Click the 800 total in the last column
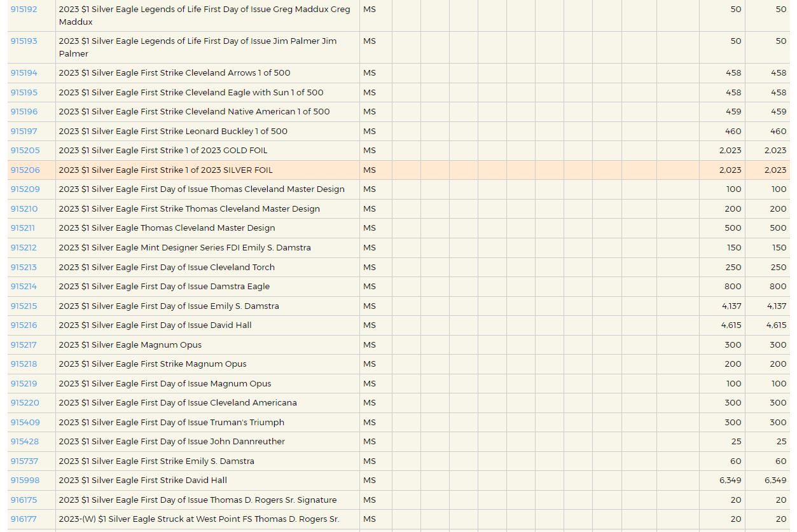Image resolution: width=797 pixels, height=532 pixels. click(x=778, y=287)
